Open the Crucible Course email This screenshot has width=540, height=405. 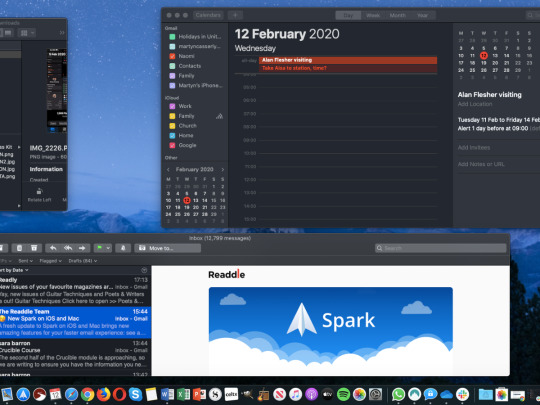click(x=75, y=354)
